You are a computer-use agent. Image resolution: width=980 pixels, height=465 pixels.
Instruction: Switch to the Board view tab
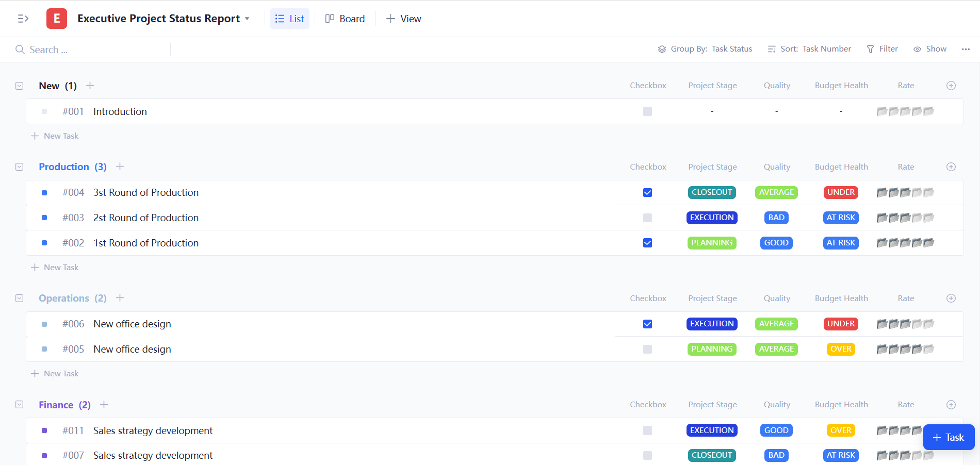[x=345, y=19]
